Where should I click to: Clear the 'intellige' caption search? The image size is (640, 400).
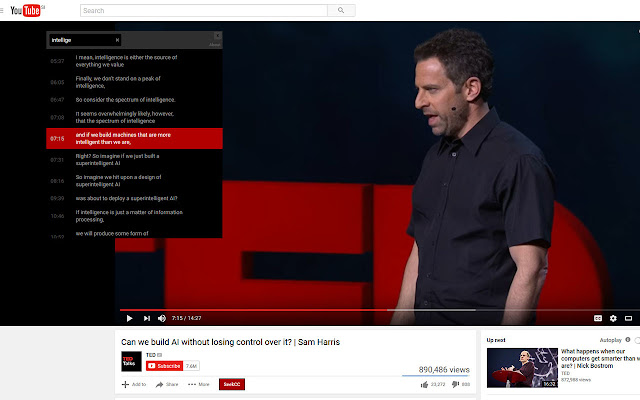pos(117,40)
